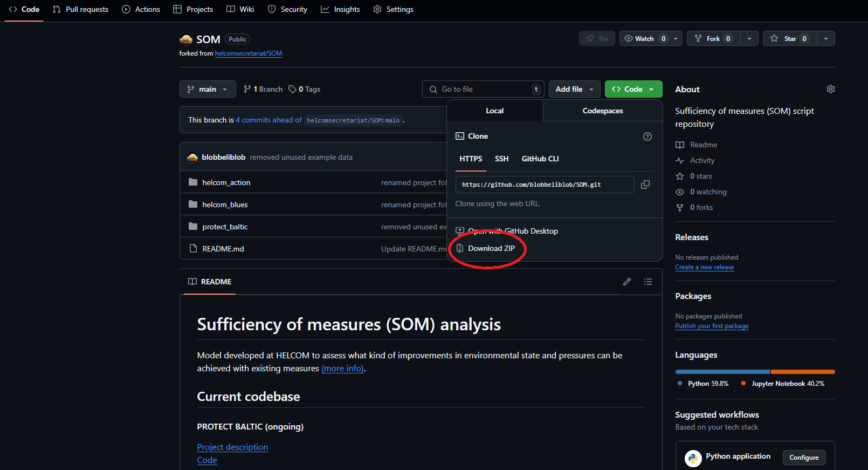
Task: Open with GitHub Desktop option
Action: click(x=507, y=231)
